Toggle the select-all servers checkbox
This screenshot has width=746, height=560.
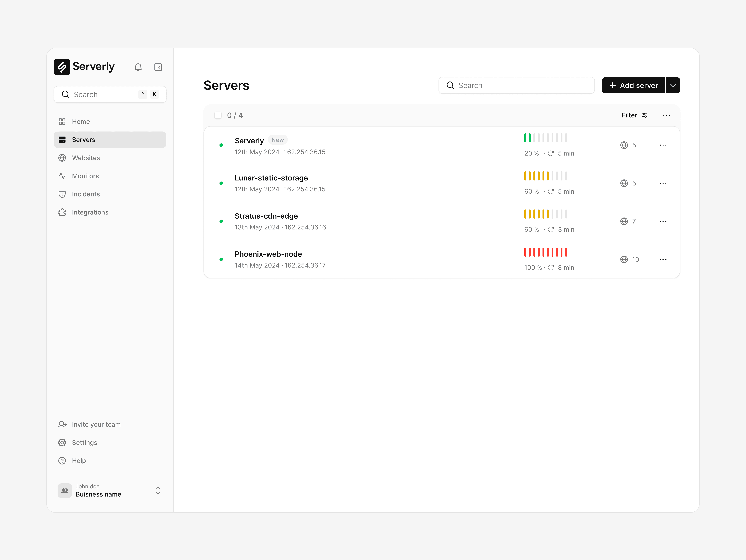(x=218, y=115)
